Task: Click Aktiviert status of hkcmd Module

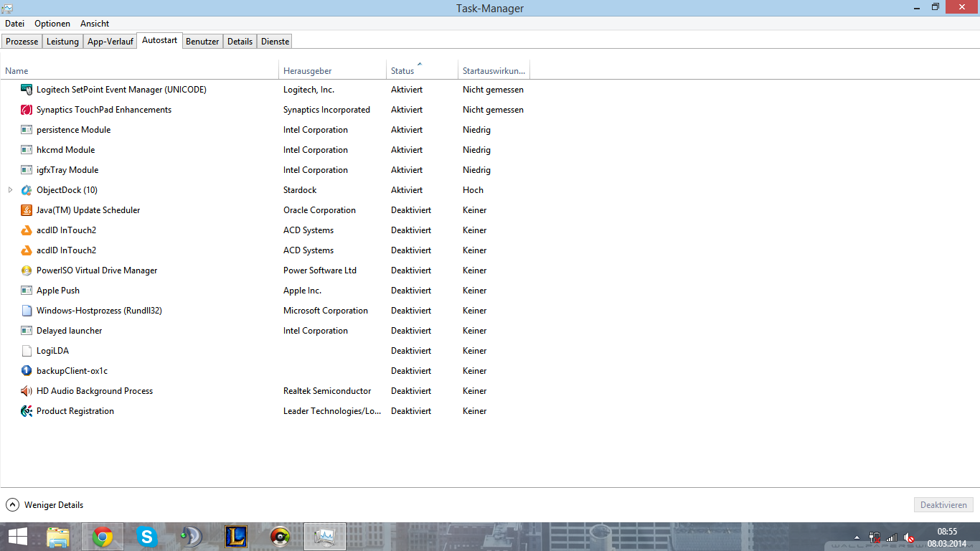Action: tap(407, 150)
